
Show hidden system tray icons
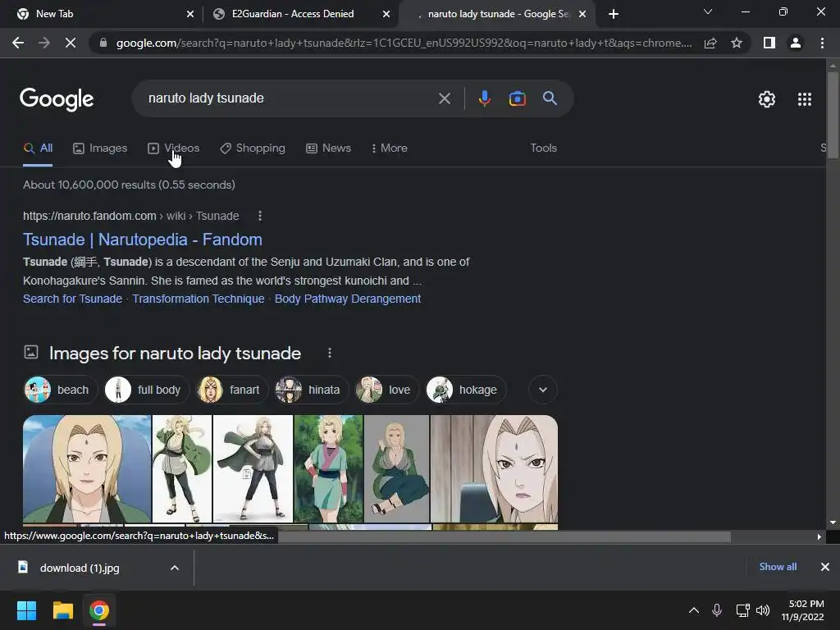click(694, 610)
